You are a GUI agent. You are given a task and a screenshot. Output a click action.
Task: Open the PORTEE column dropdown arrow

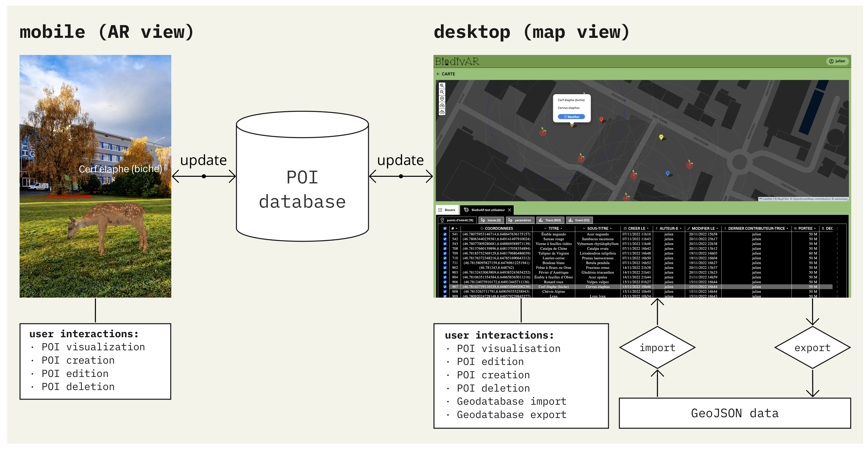click(815, 228)
